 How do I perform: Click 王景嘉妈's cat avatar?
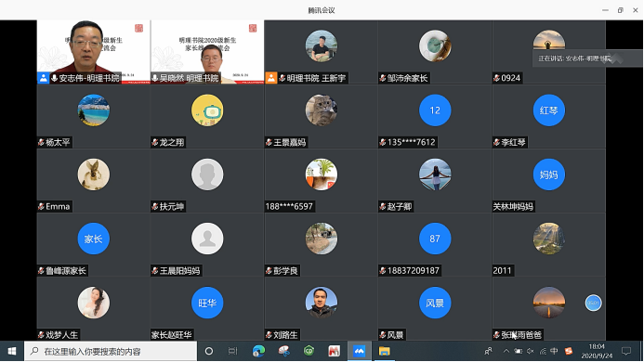tap(322, 110)
